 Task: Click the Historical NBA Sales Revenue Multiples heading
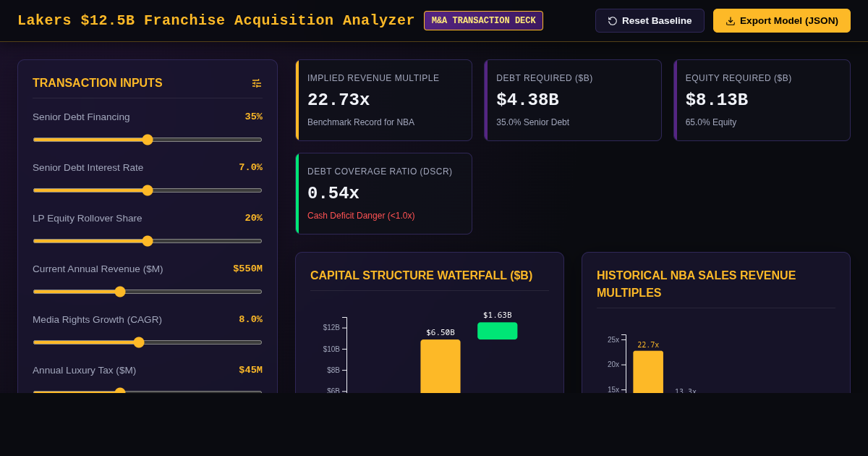[696, 284]
